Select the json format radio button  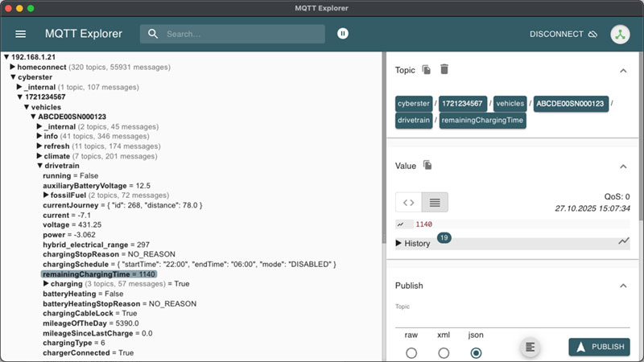point(476,352)
